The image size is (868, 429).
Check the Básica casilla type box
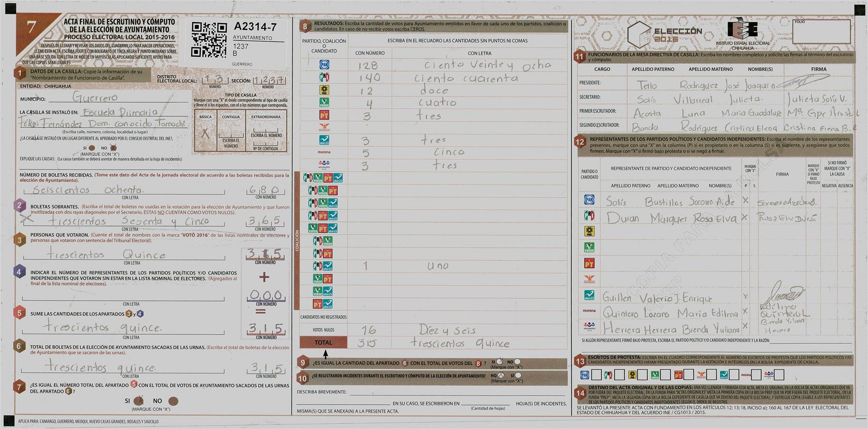coord(205,134)
